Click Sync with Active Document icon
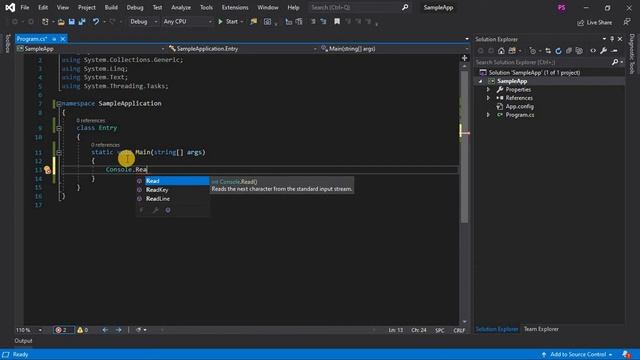The height and width of the screenshot is (360, 640). click(x=548, y=51)
